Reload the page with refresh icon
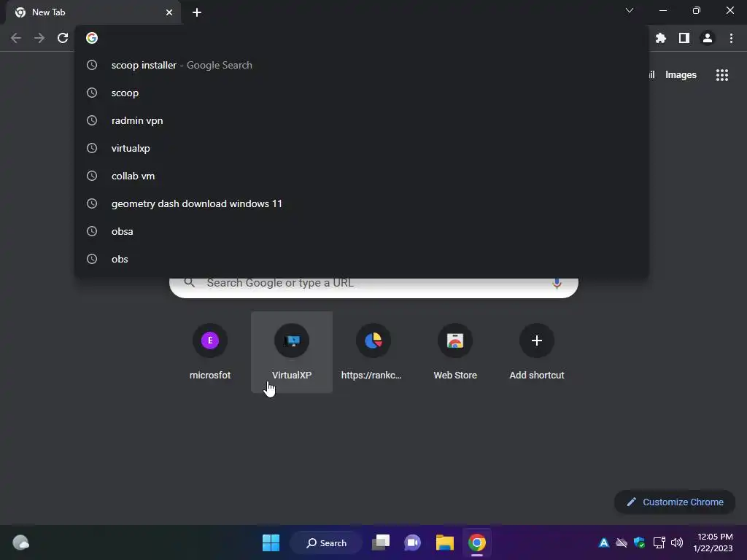Screen dimensions: 747x560 pyautogui.click(x=63, y=38)
